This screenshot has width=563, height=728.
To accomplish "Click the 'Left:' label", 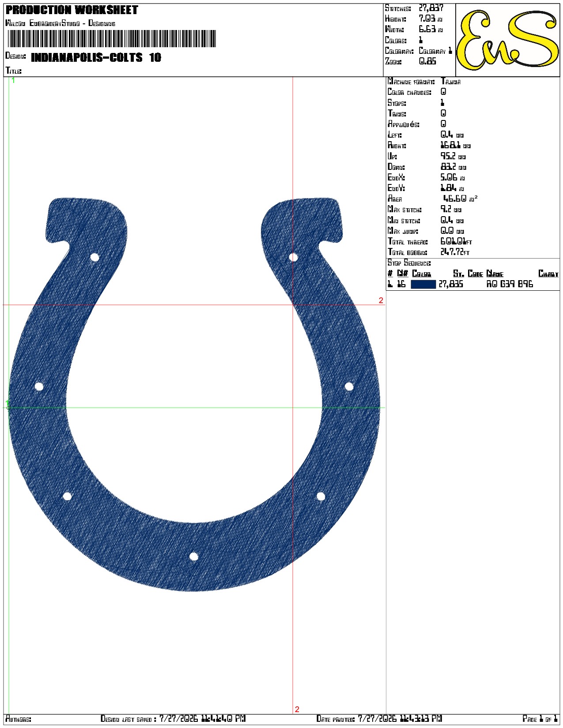I will pos(395,135).
